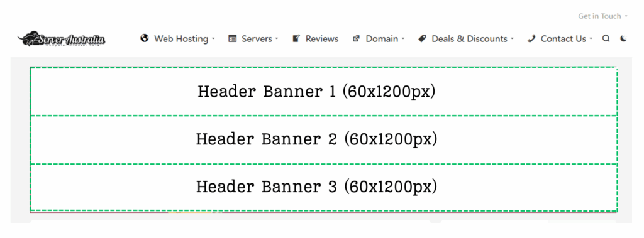This screenshot has width=644, height=238.
Task: Toggle dark mode with the moon icon
Action: pyautogui.click(x=623, y=38)
